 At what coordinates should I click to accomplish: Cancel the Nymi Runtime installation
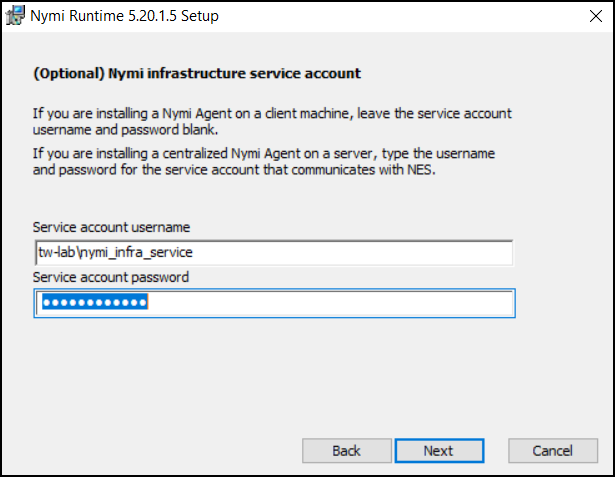(552, 451)
